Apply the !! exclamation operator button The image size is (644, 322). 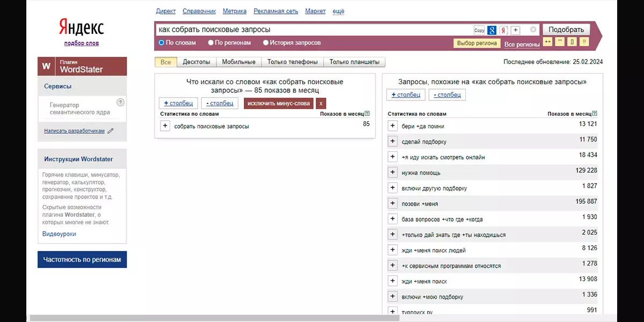click(585, 42)
